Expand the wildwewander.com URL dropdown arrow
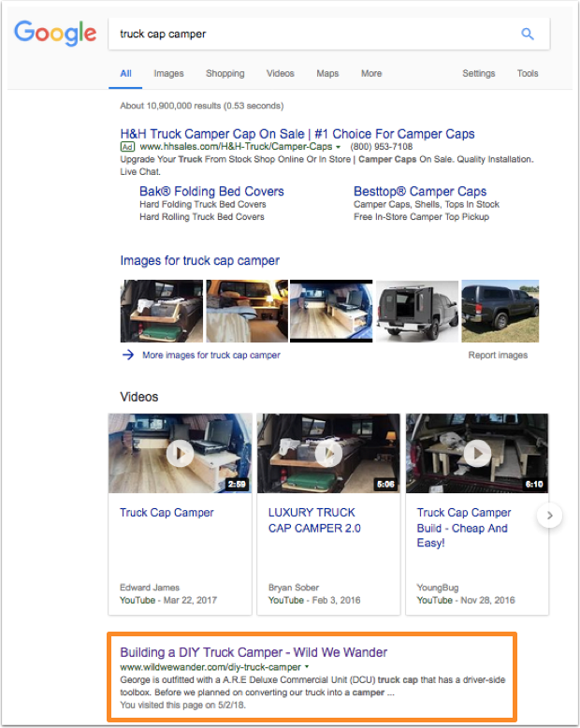 point(307,667)
